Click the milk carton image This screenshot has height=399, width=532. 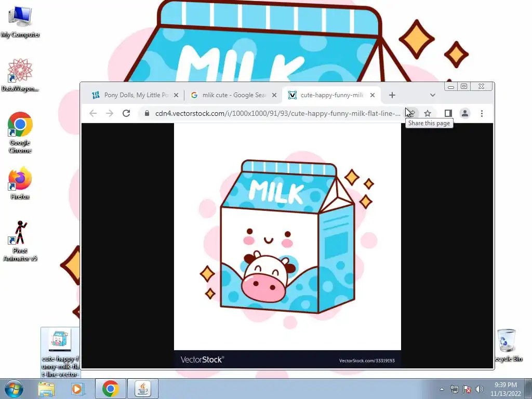pyautogui.click(x=287, y=246)
